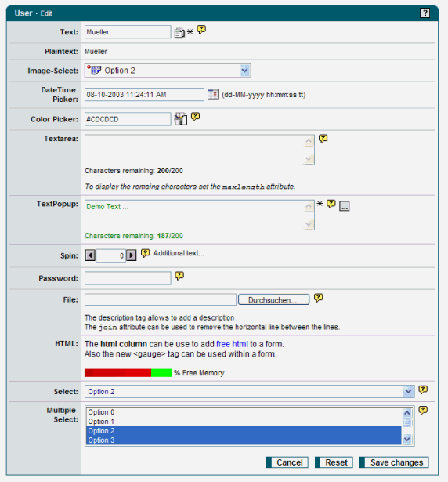
Task: Show help bubble next to Textarea
Action: tap(323, 139)
